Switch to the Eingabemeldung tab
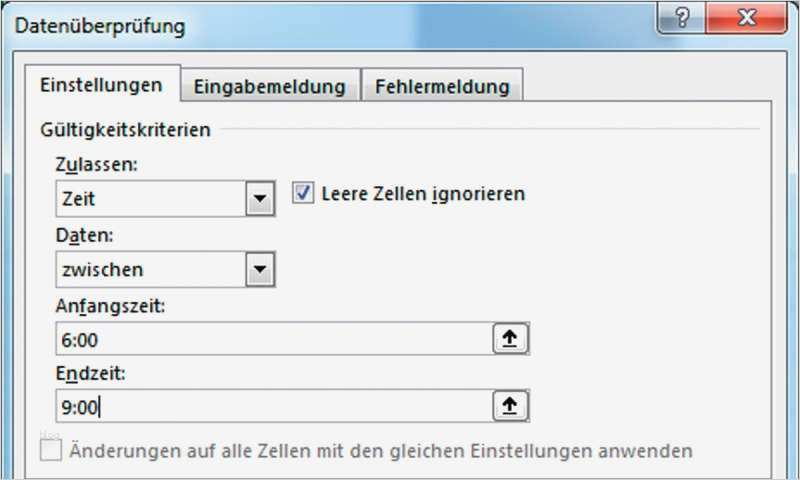The height and width of the screenshot is (480, 800). 269,86
